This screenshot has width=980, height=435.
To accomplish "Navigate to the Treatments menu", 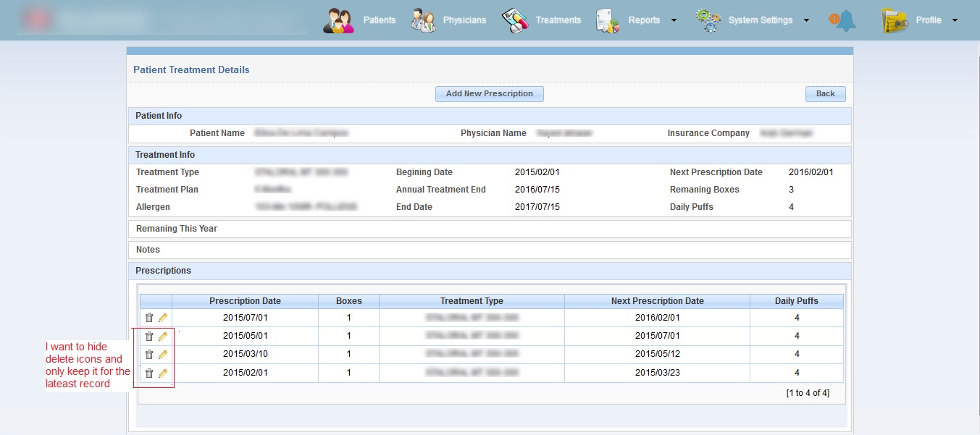I will click(558, 20).
